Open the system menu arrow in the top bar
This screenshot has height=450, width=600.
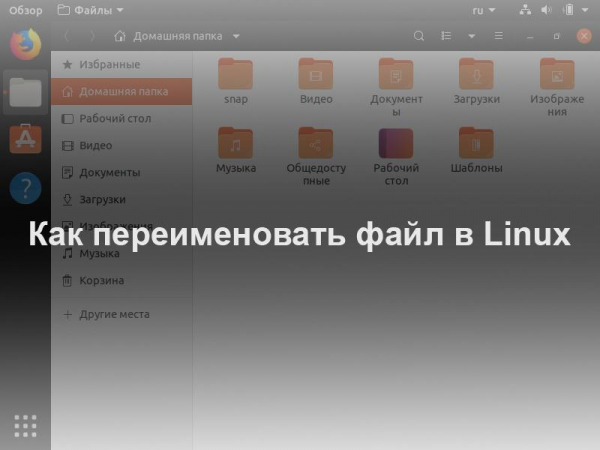585,10
